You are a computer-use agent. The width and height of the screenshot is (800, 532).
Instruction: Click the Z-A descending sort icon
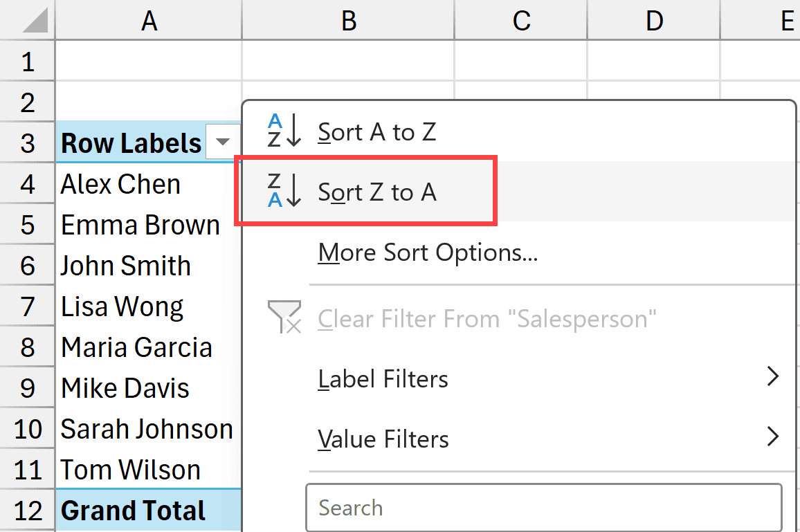coord(278,190)
